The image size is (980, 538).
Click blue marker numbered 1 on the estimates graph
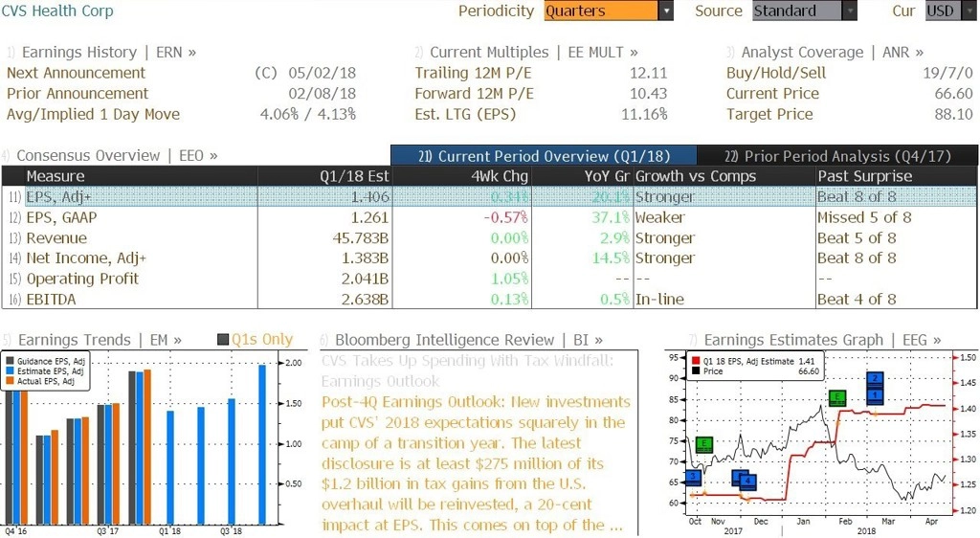[x=875, y=395]
